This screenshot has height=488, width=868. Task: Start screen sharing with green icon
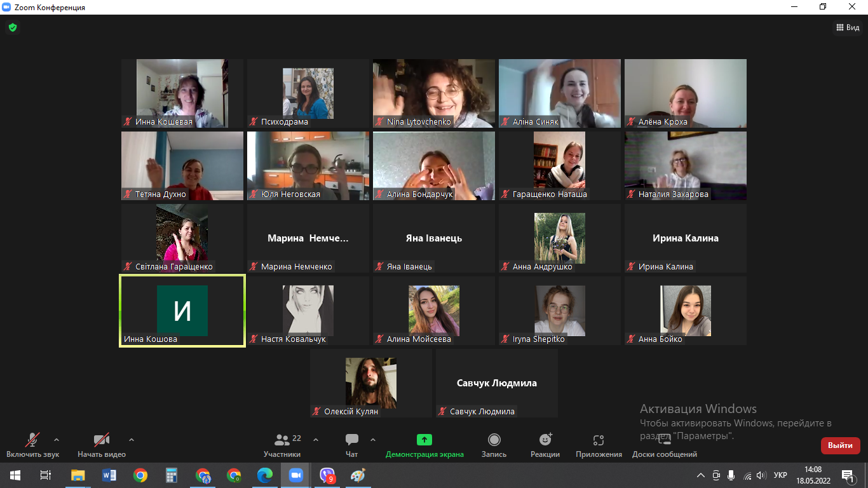coord(424,440)
